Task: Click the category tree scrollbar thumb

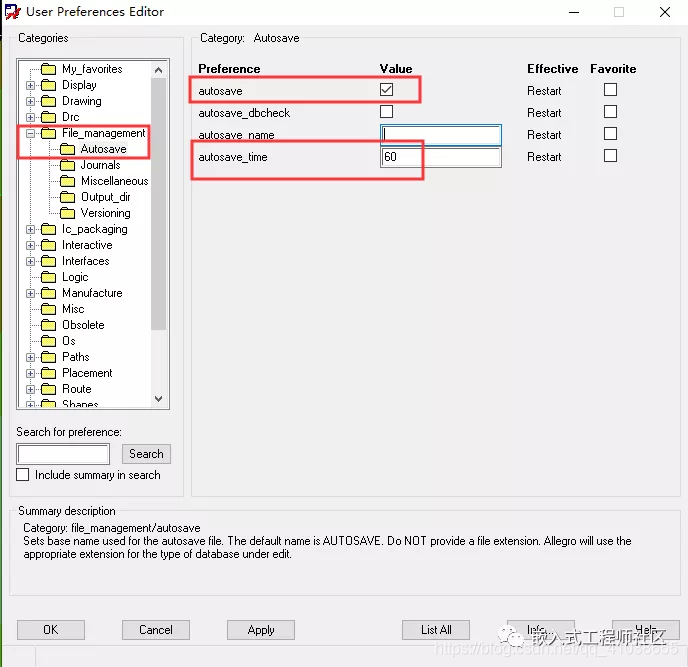Action: pyautogui.click(x=158, y=204)
